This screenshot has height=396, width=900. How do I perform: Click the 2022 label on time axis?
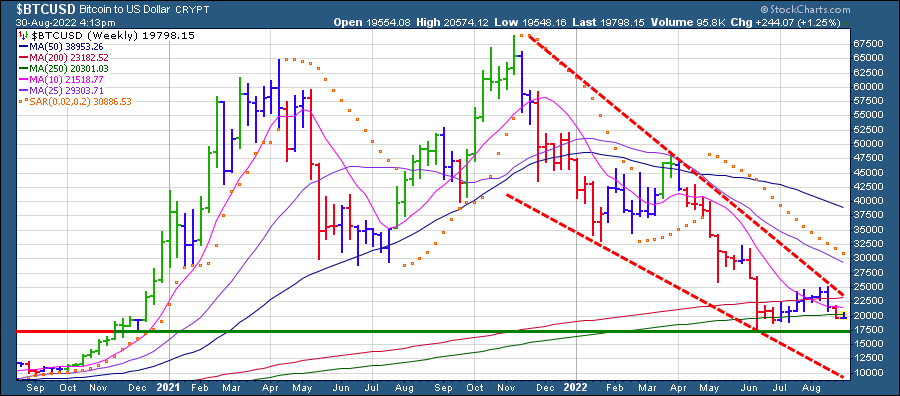pyautogui.click(x=576, y=386)
